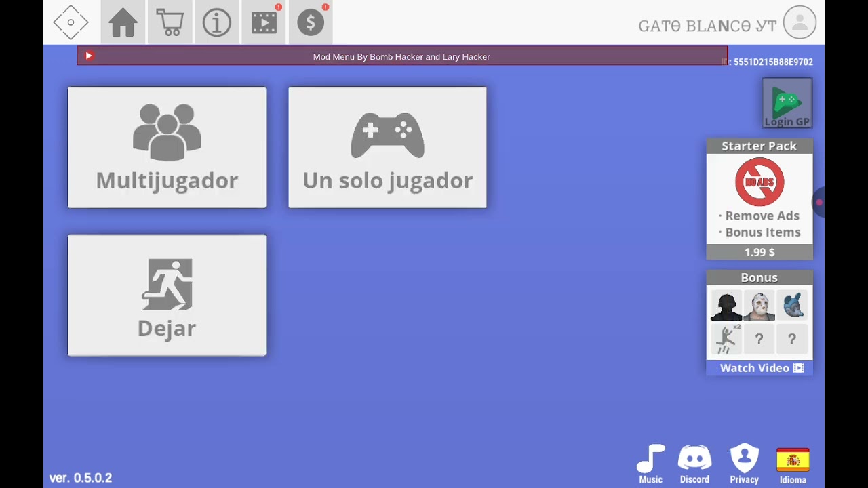Start Multijugador mode
Viewport: 868px width, 488px height.
(167, 147)
